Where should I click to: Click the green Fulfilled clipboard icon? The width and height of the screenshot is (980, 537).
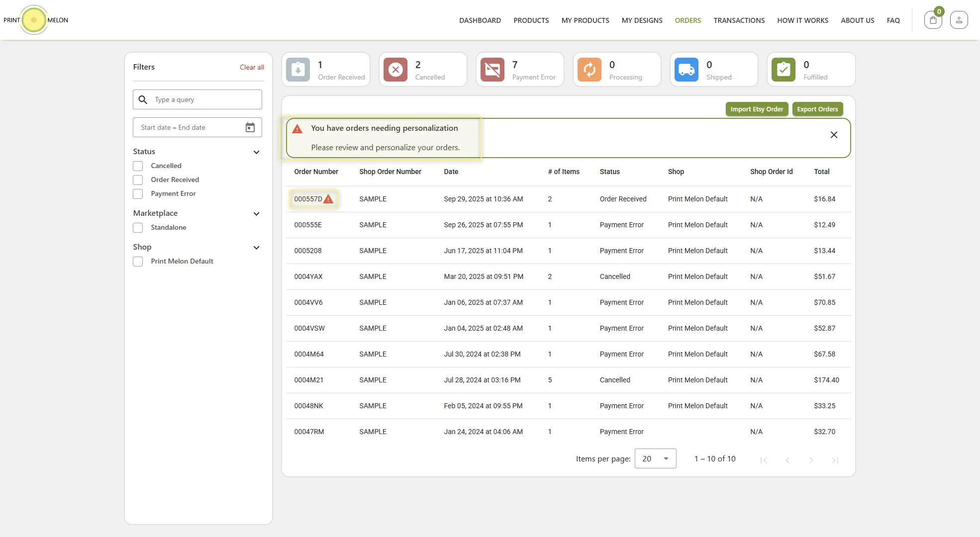(x=784, y=70)
